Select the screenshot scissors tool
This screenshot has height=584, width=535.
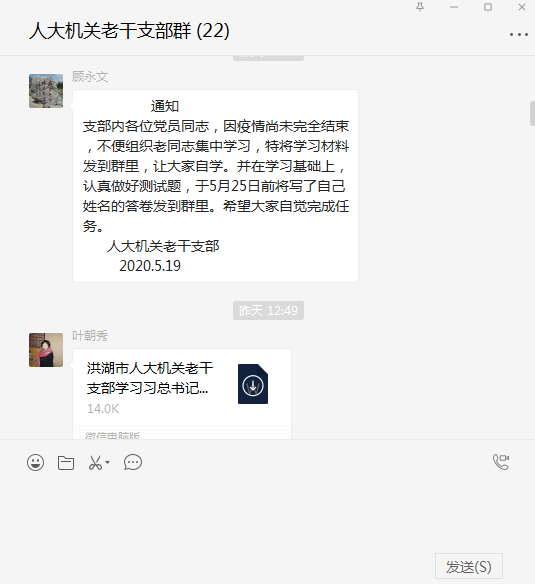coord(95,463)
